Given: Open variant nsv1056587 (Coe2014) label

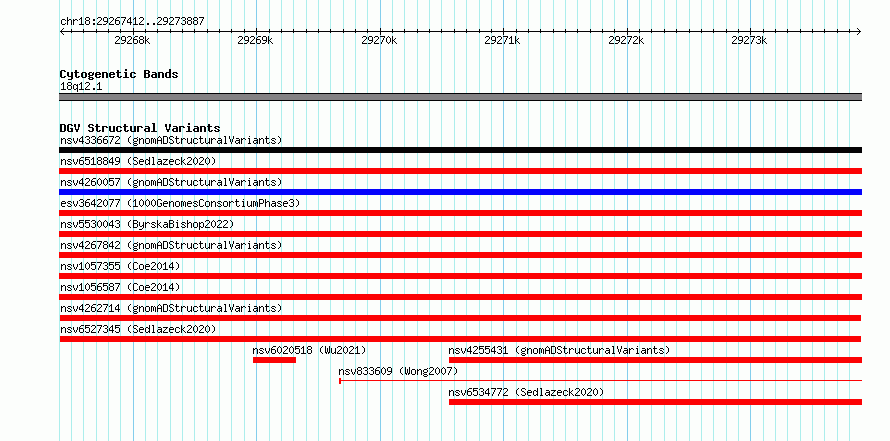Looking at the screenshot, I should (x=120, y=287).
